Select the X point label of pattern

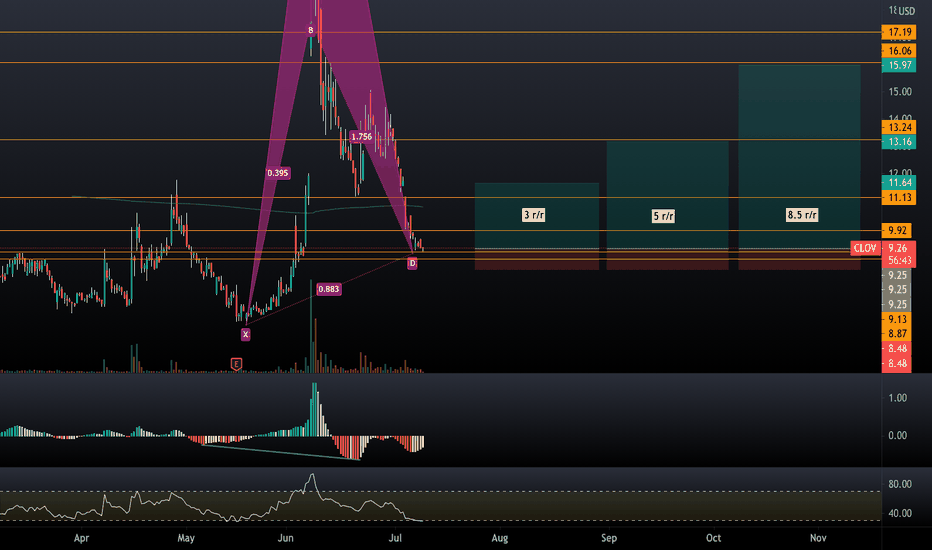point(245,335)
